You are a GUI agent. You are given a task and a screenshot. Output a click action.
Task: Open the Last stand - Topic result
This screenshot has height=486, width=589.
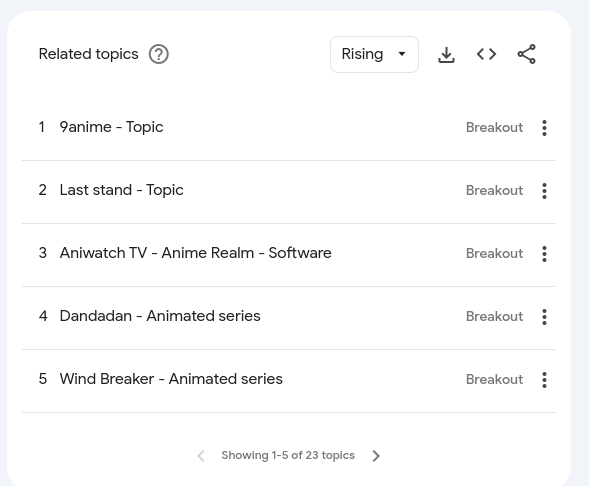tap(121, 190)
